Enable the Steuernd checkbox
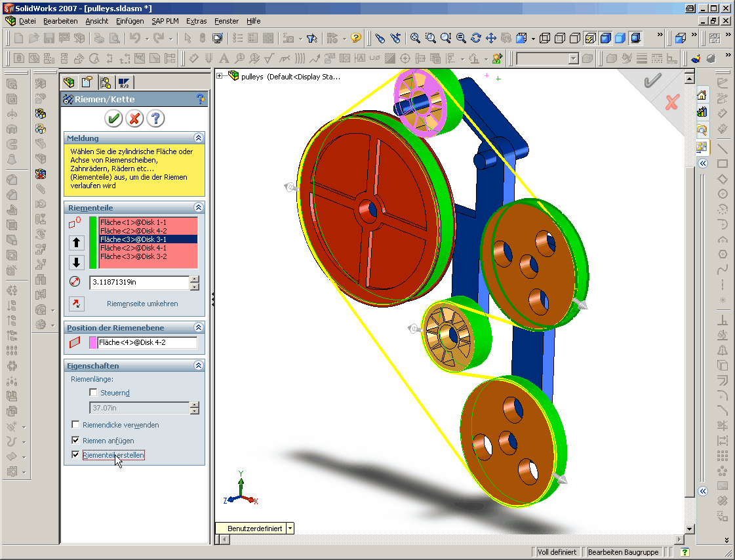The width and height of the screenshot is (735, 560). pos(93,392)
